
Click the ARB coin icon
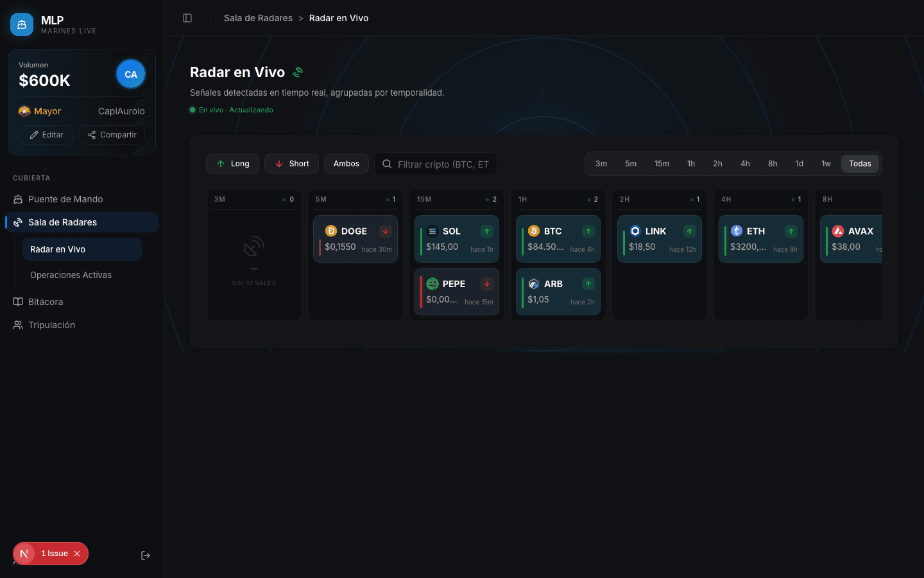(x=534, y=284)
